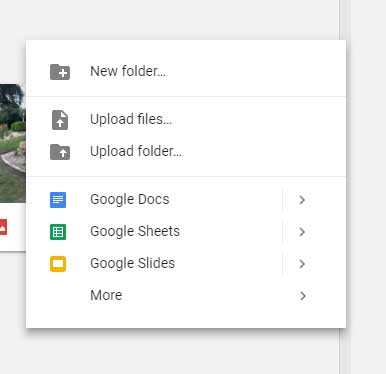Click the green Google Sheets icon
386x374 pixels.
coord(58,232)
